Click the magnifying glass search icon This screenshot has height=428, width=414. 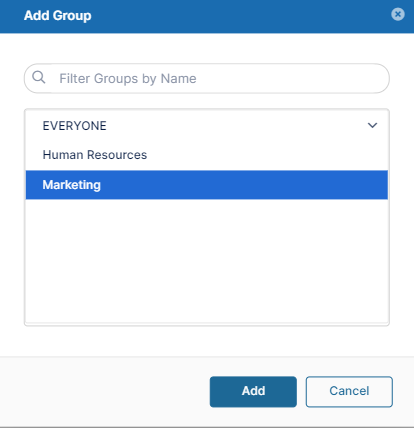(x=39, y=77)
